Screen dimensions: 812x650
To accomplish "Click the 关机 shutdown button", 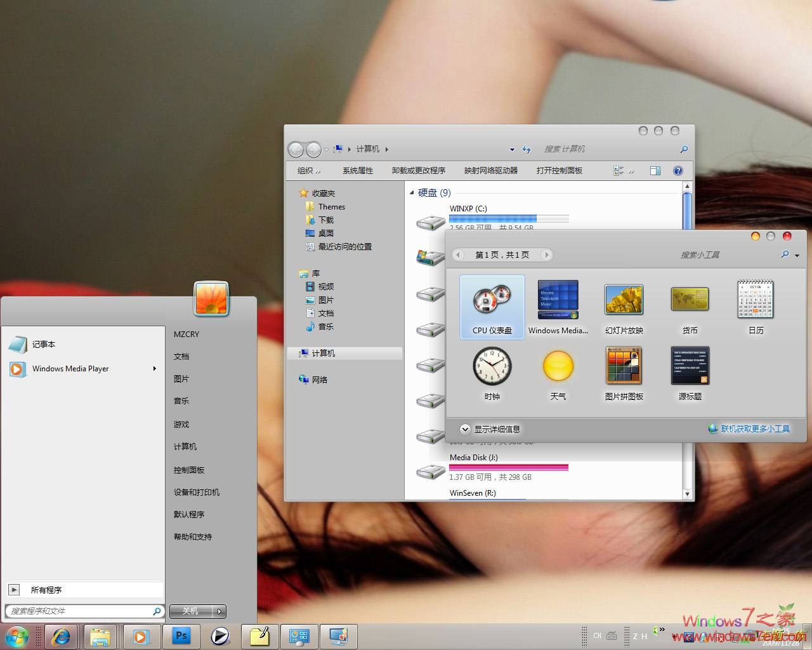I will pos(192,611).
